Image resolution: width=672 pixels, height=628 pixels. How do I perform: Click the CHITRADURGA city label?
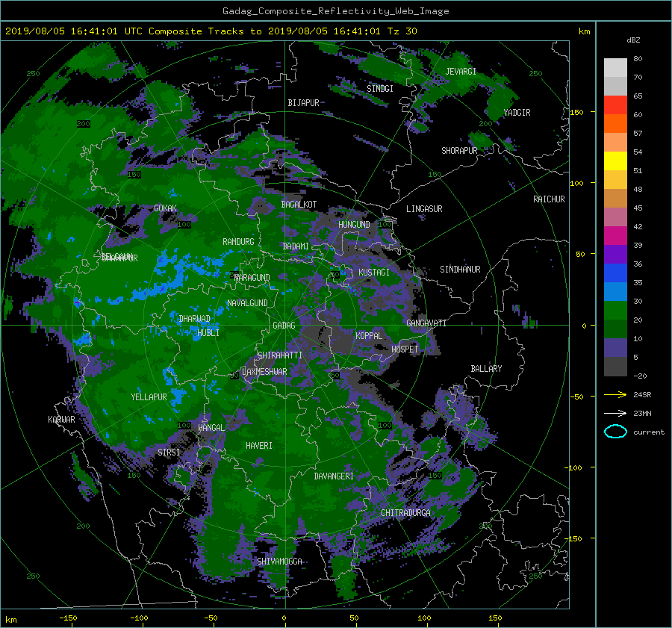406,513
